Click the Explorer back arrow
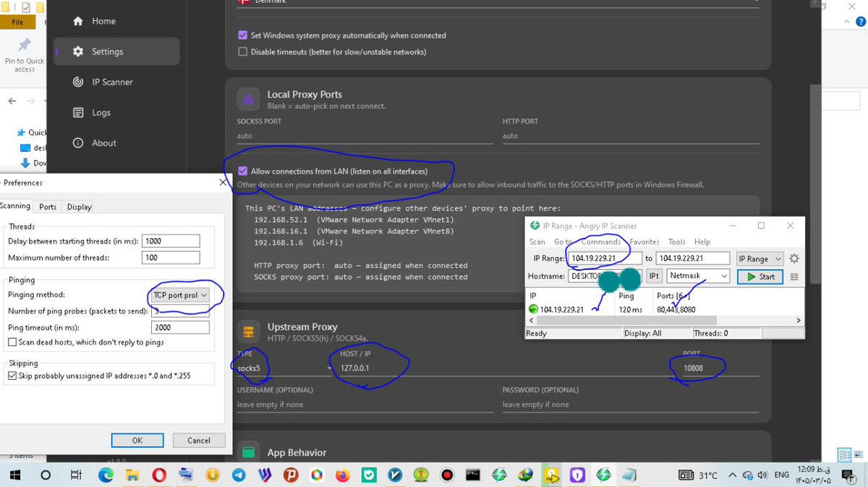 pyautogui.click(x=12, y=101)
